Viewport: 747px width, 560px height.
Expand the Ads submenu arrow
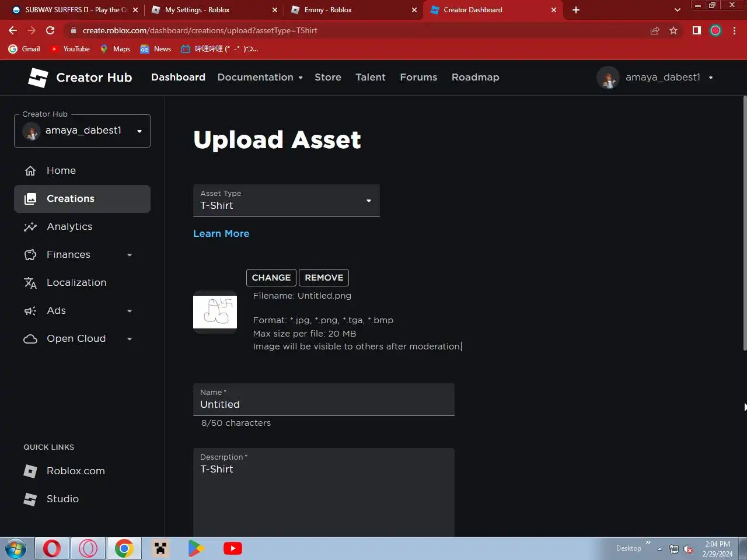pyautogui.click(x=130, y=311)
